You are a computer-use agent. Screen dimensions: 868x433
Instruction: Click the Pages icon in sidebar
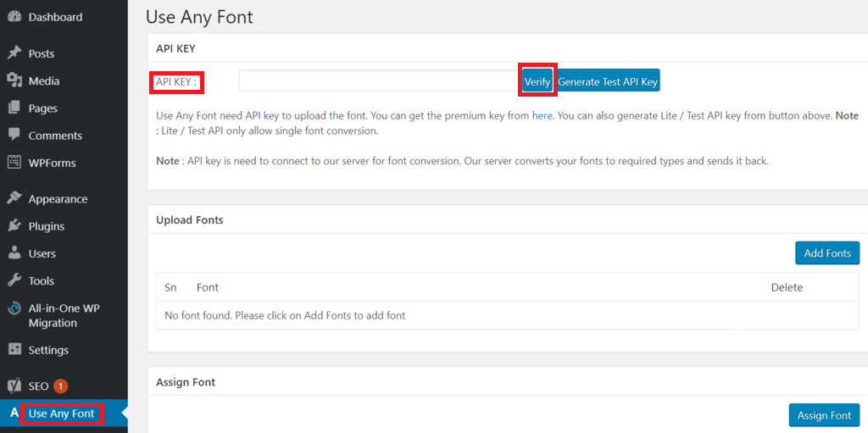(14, 108)
